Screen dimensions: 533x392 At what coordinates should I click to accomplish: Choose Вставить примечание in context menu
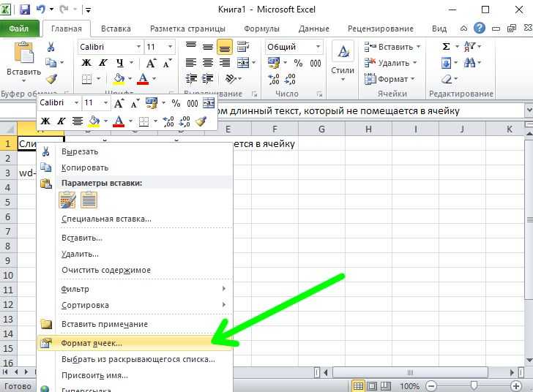(x=135, y=324)
